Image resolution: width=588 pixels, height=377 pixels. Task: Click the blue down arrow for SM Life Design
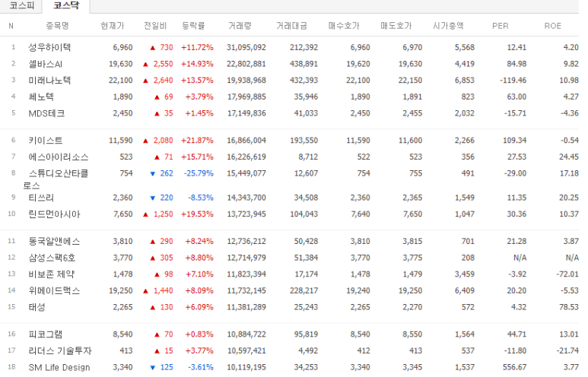click(x=153, y=368)
